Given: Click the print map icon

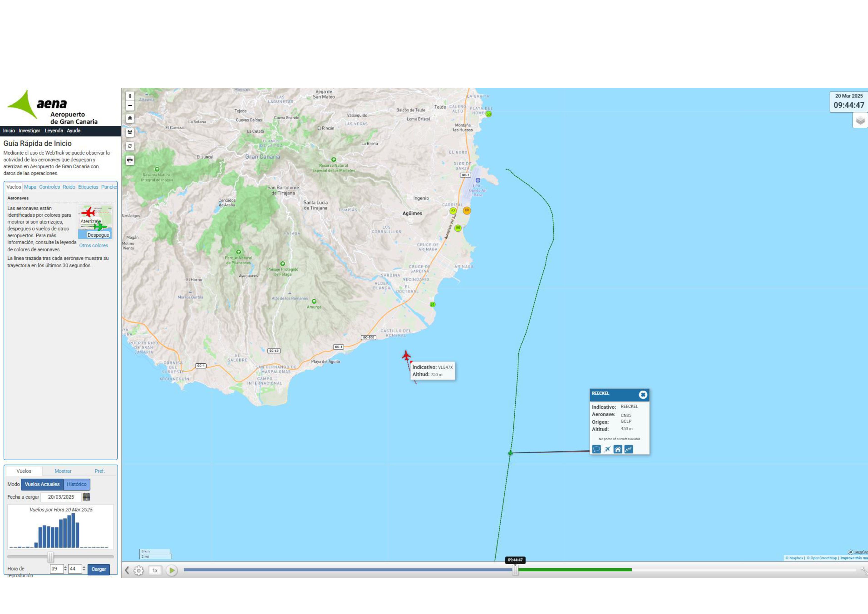Looking at the screenshot, I should click(x=130, y=160).
